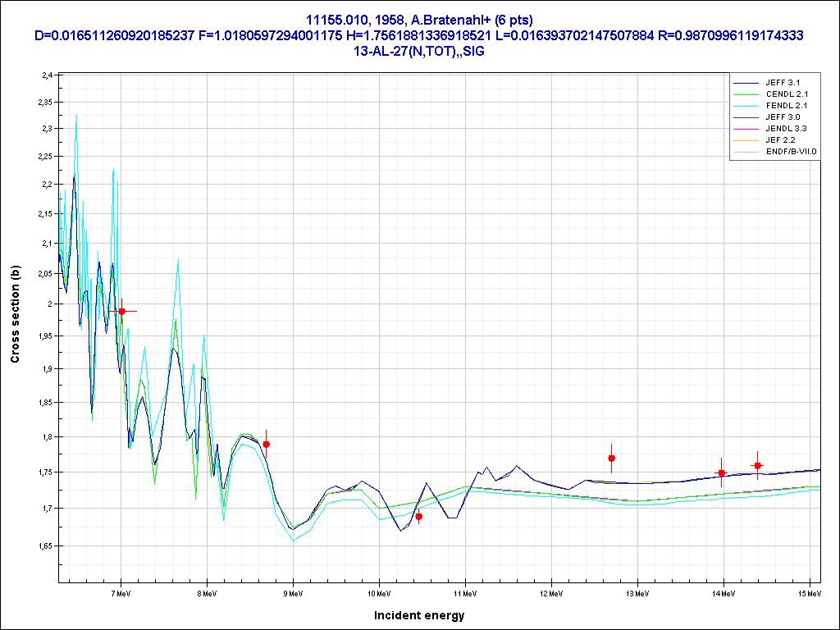
Task: Click the 'Incident energy' axis label
Action: pos(419,615)
